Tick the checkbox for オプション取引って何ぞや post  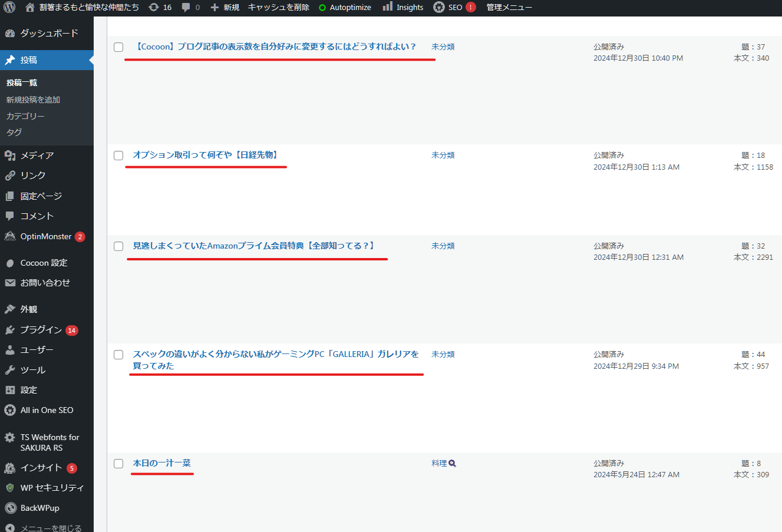point(118,156)
